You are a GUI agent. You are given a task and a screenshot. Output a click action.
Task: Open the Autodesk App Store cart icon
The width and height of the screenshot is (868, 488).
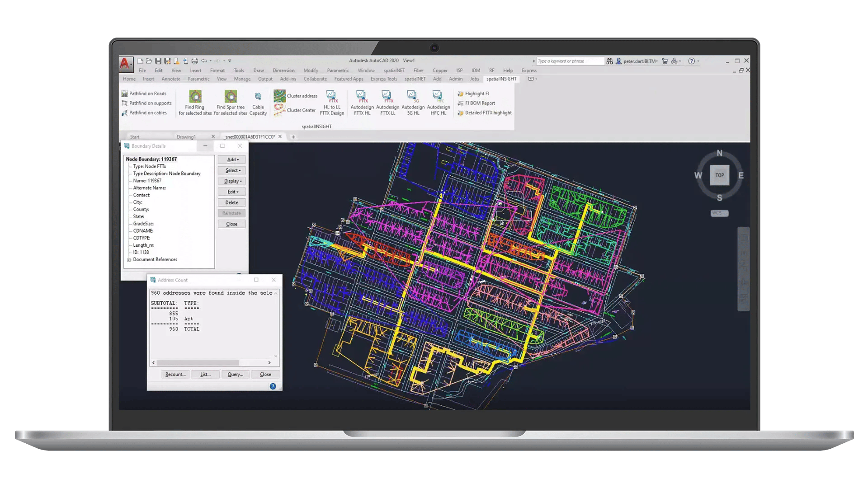(x=665, y=61)
